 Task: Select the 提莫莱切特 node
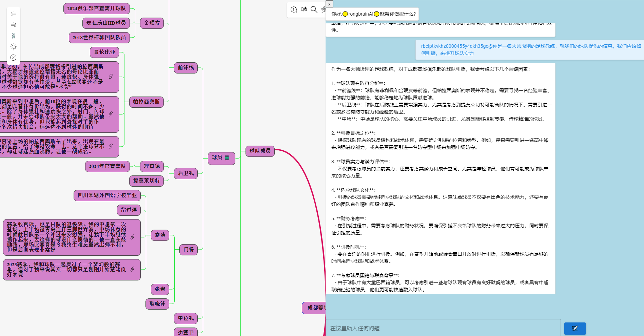[x=147, y=181]
